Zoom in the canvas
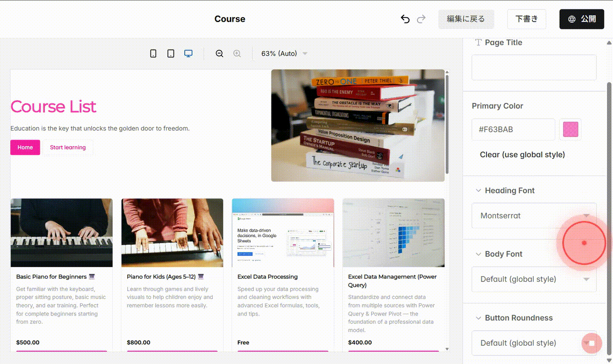The image size is (613, 364). [237, 54]
